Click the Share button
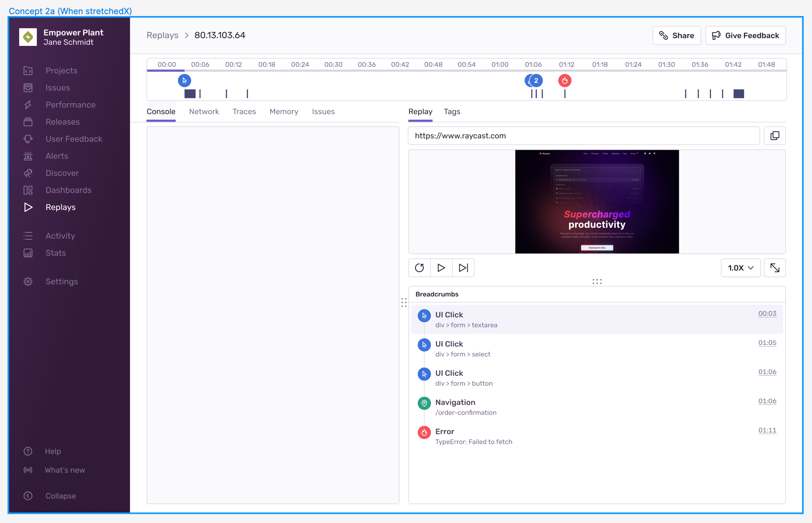The image size is (812, 523). [x=677, y=35]
